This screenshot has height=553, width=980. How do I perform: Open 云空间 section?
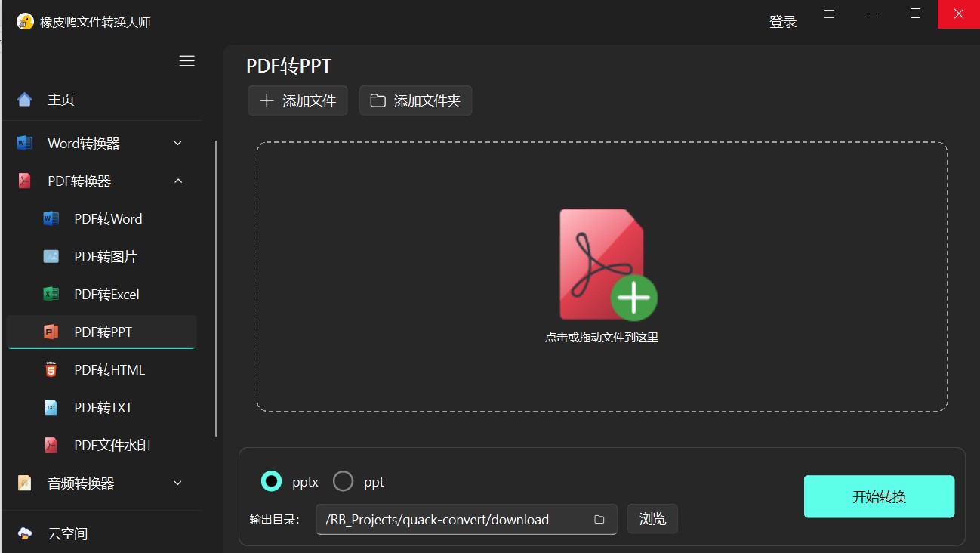pyautogui.click(x=102, y=533)
